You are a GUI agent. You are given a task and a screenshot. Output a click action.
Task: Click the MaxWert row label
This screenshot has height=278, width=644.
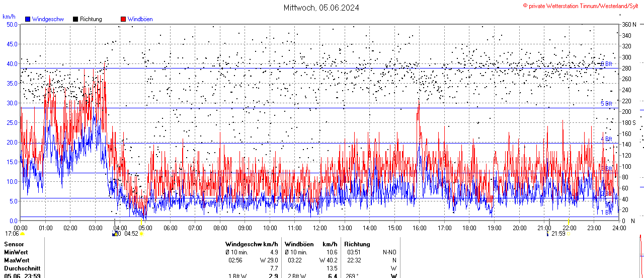[17, 260]
